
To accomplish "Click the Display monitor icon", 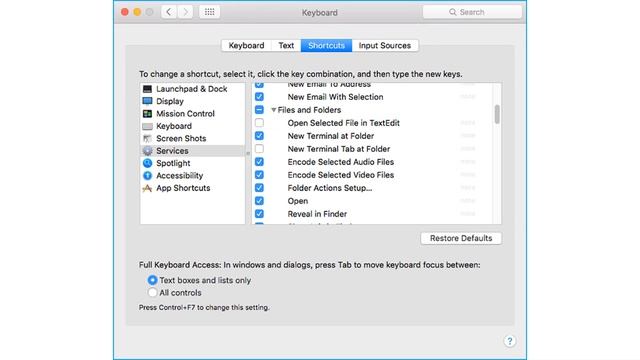I will 147,101.
